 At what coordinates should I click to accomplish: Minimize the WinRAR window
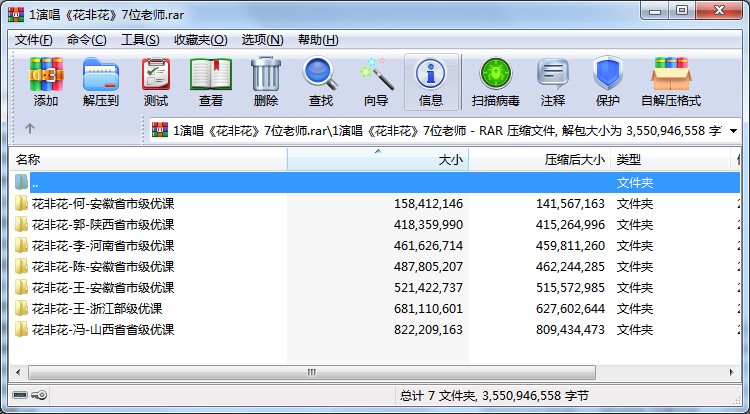coord(655,11)
